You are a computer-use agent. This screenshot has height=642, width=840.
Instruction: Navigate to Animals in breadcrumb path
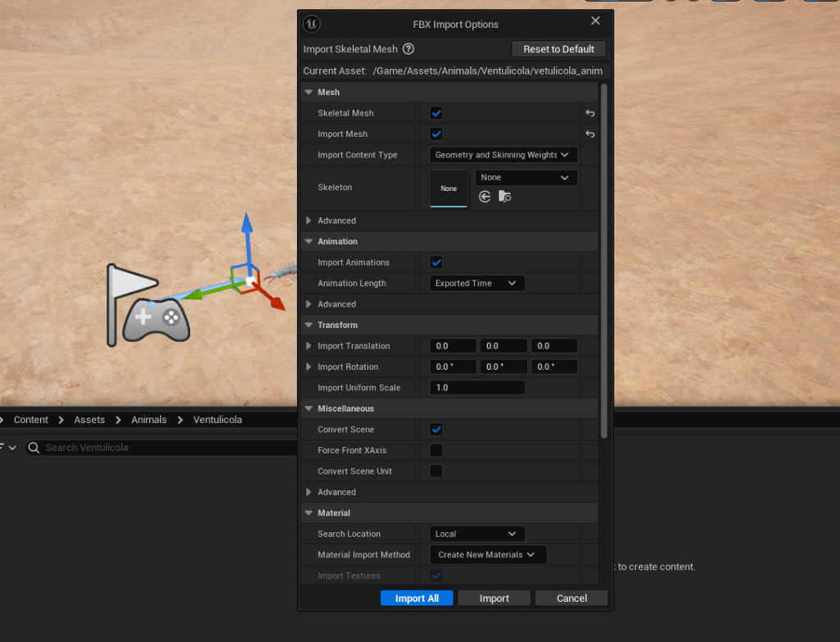click(148, 420)
